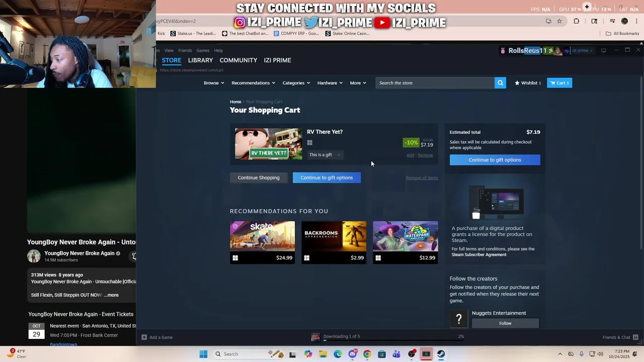
Task: Open Copilot from the taskbar
Action: [x=308, y=354]
